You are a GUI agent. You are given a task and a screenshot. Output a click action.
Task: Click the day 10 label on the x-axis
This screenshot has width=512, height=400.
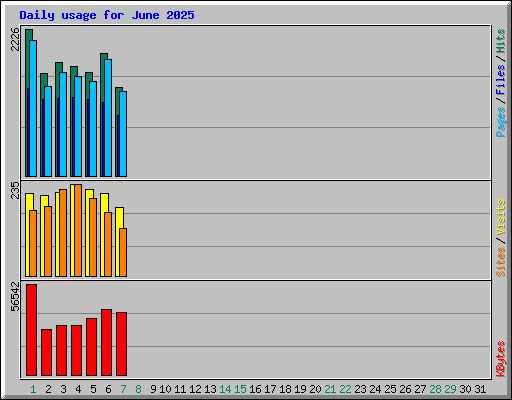[165, 389]
